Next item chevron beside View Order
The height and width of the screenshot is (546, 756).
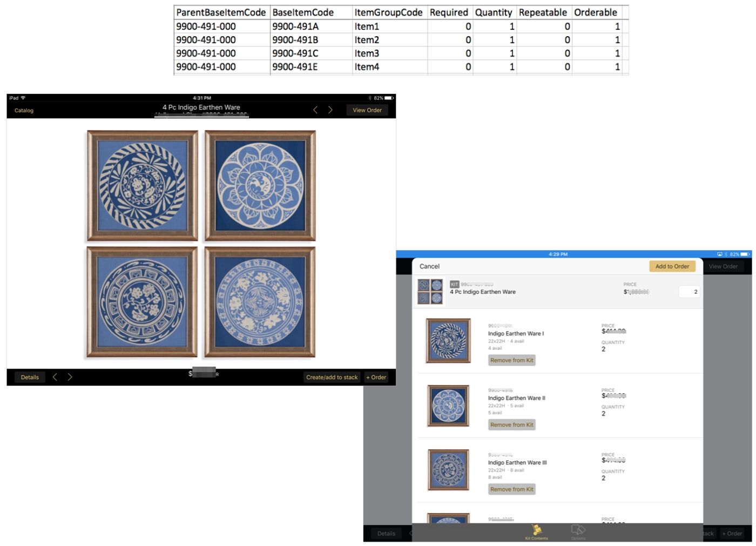click(x=330, y=110)
